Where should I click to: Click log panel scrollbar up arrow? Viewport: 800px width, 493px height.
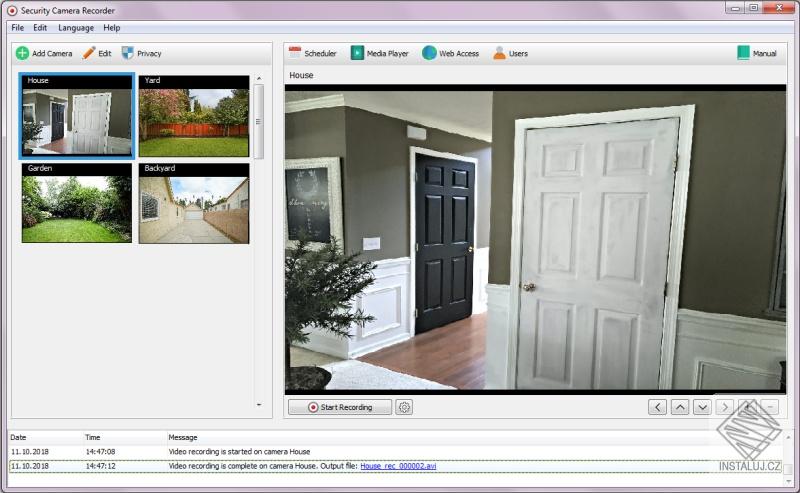tap(789, 438)
